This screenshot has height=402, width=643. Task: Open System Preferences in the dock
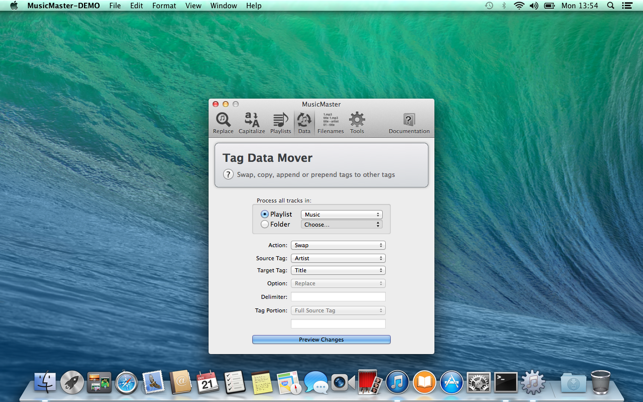pyautogui.click(x=479, y=382)
